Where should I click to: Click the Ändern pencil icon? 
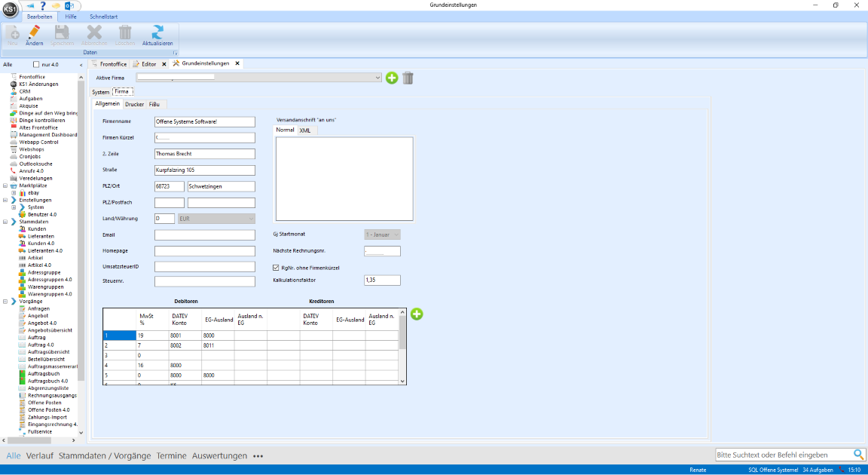[34, 32]
